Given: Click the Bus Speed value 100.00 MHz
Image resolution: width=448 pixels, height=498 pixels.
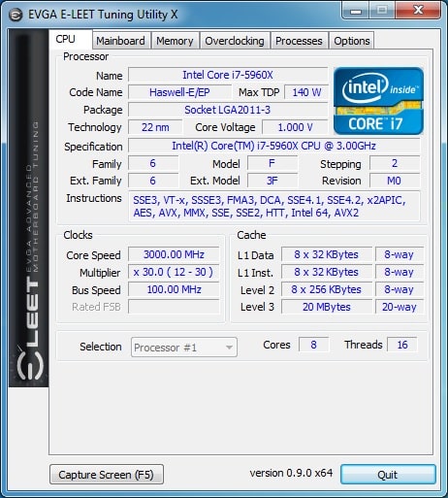Looking at the screenshot, I should coord(174,289).
